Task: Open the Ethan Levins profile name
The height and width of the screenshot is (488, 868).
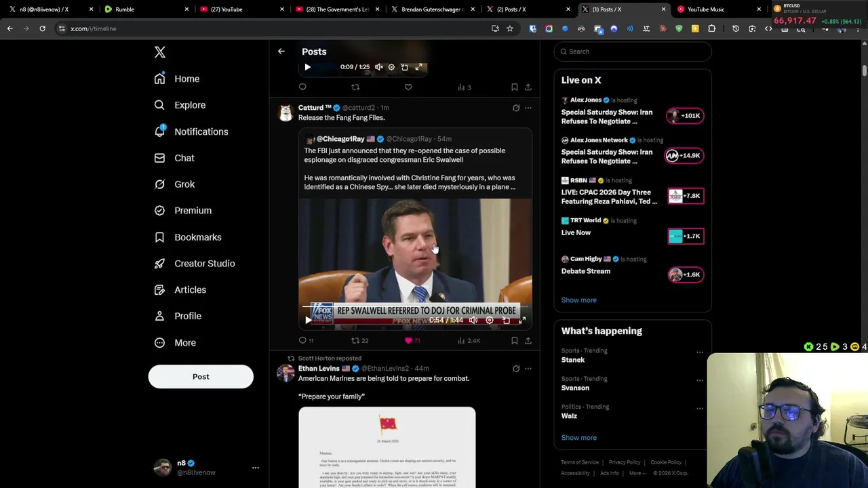Action: pyautogui.click(x=319, y=369)
